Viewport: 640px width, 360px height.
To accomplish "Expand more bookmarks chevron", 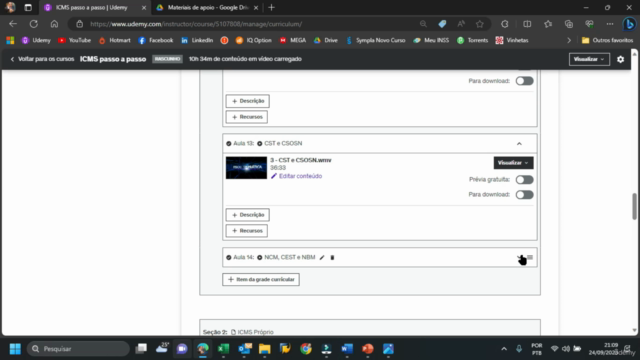I will tap(569, 40).
